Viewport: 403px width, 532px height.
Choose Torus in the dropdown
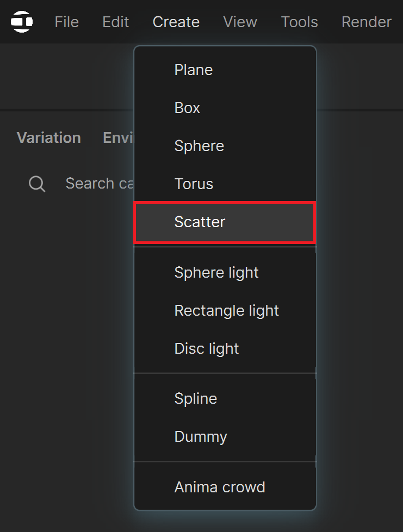tap(225, 184)
